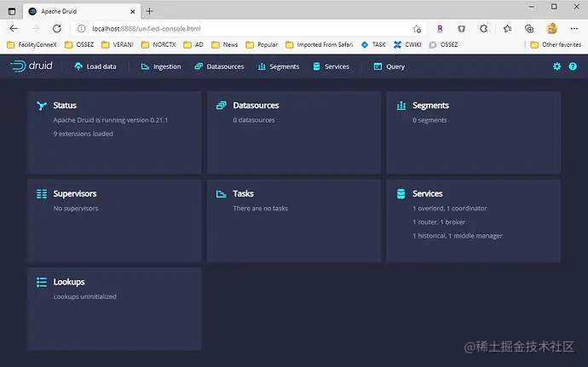Switch to the Segments tab in the navbar

tap(279, 66)
